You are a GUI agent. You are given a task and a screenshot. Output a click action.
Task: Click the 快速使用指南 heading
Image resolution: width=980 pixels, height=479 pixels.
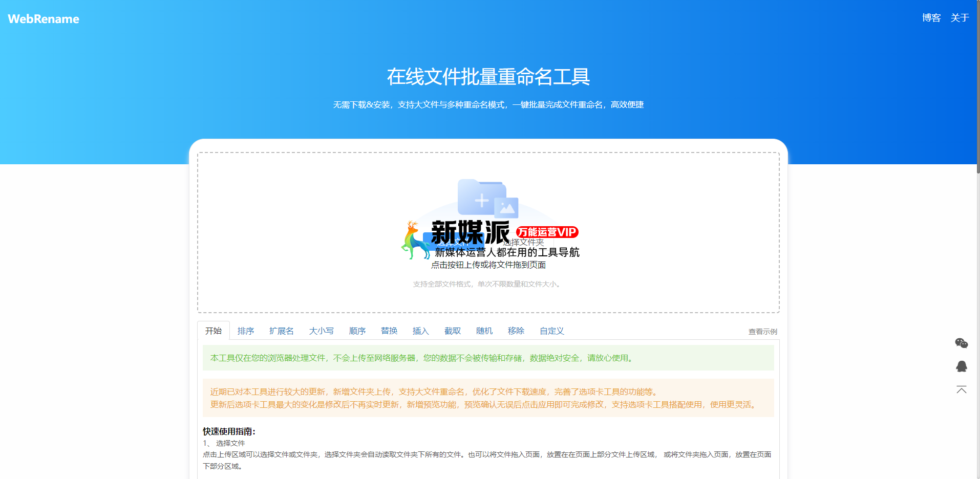tap(229, 431)
